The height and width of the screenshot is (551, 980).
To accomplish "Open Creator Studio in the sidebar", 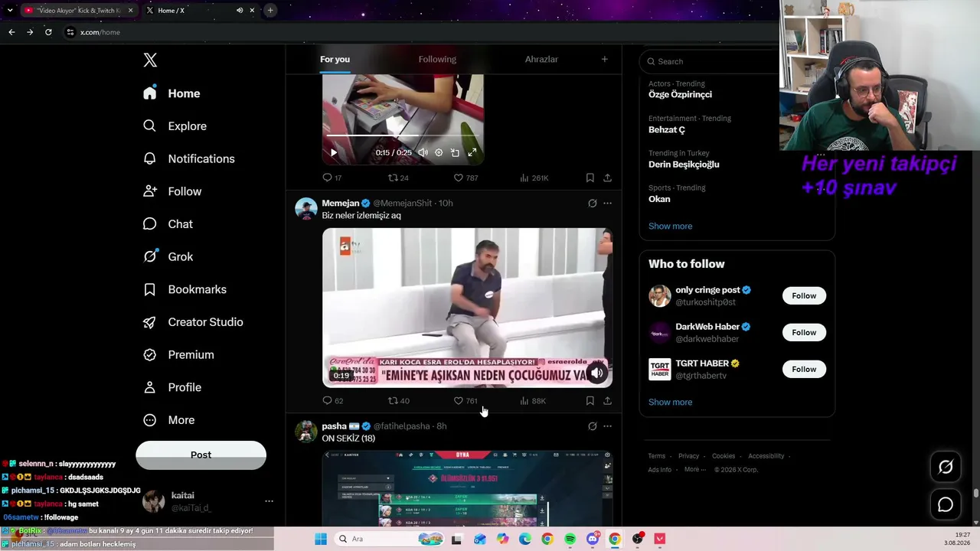I will pyautogui.click(x=193, y=322).
